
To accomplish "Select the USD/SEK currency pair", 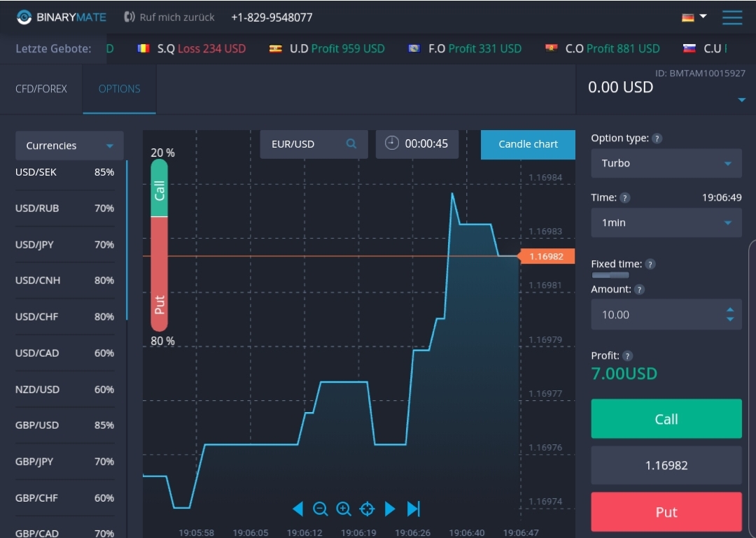I will click(x=64, y=172).
